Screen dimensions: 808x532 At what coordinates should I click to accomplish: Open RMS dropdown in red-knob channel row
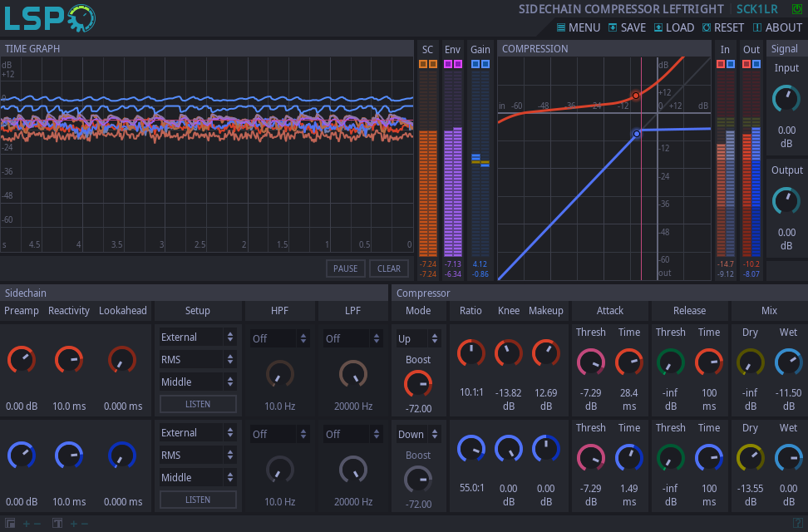(198, 359)
